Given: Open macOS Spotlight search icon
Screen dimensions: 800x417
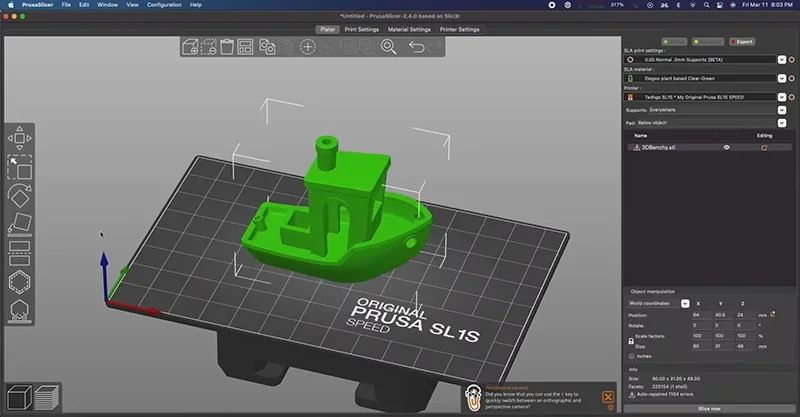Looking at the screenshot, I should [x=707, y=5].
